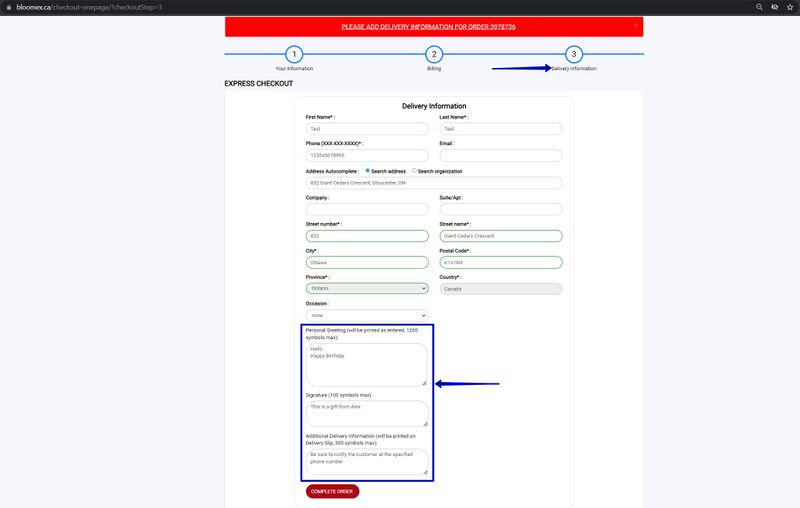Click the Complete Order button

[332, 492]
